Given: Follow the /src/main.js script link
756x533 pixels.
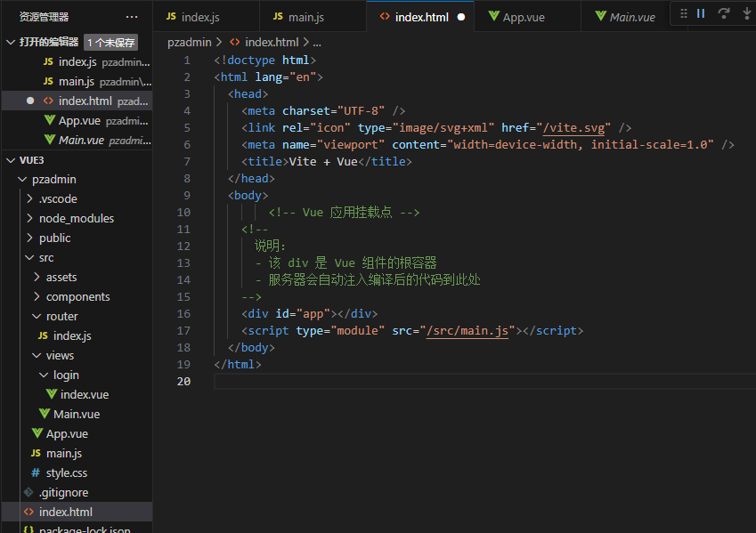Looking at the screenshot, I should click(467, 331).
